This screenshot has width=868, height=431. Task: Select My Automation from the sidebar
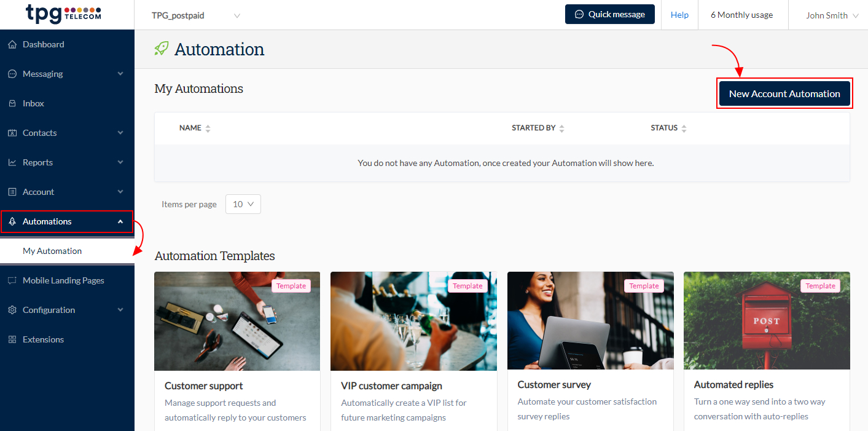coord(52,250)
